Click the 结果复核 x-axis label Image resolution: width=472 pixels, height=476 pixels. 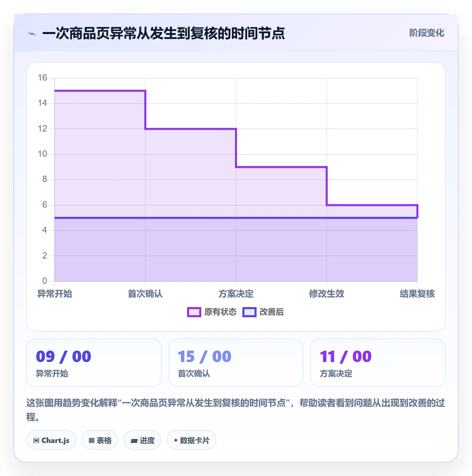[417, 294]
